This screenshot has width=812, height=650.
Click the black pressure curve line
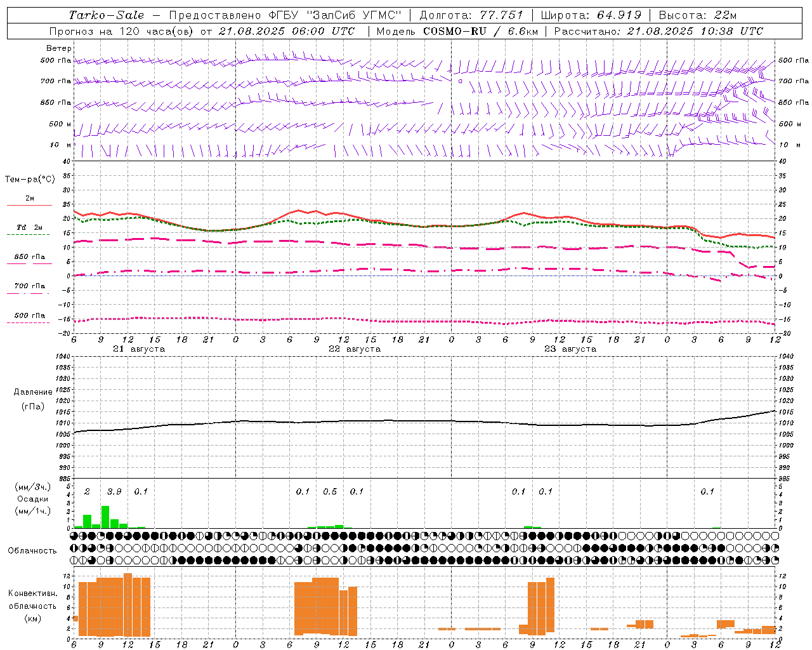pos(425,420)
